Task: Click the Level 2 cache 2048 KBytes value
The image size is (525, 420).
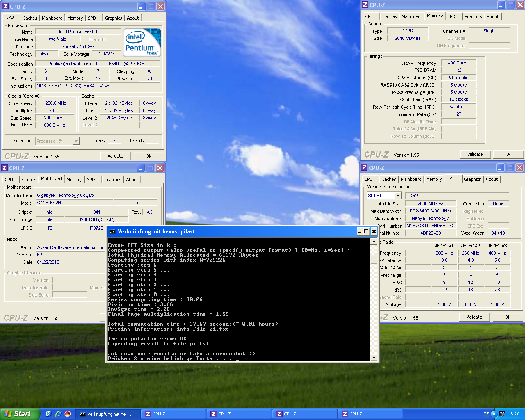Action: pyautogui.click(x=119, y=118)
